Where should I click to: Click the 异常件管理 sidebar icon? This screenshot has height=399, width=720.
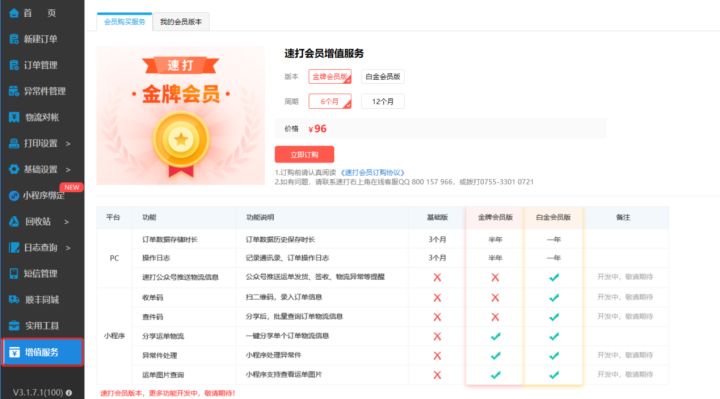tap(14, 91)
